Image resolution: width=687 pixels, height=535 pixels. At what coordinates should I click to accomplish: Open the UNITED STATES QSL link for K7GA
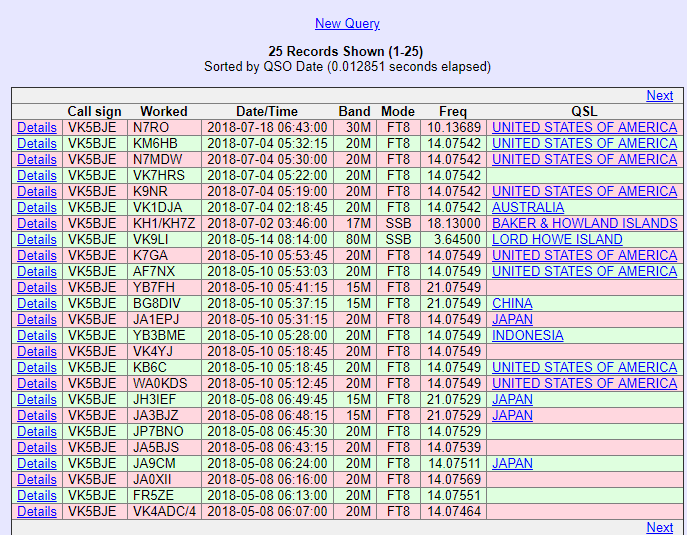click(584, 255)
